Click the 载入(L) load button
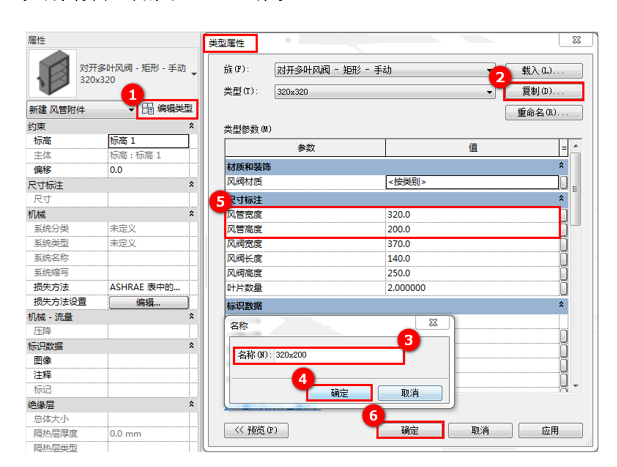 pyautogui.click(x=543, y=71)
